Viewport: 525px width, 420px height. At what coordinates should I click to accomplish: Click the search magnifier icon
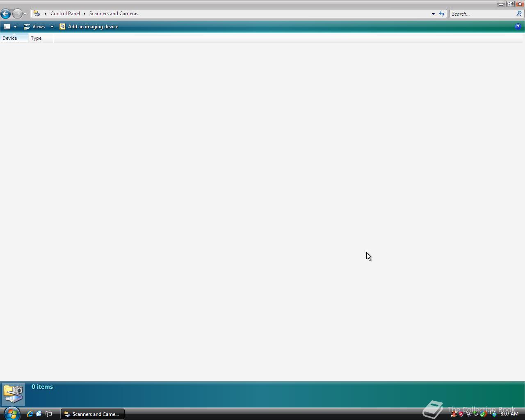(x=519, y=14)
